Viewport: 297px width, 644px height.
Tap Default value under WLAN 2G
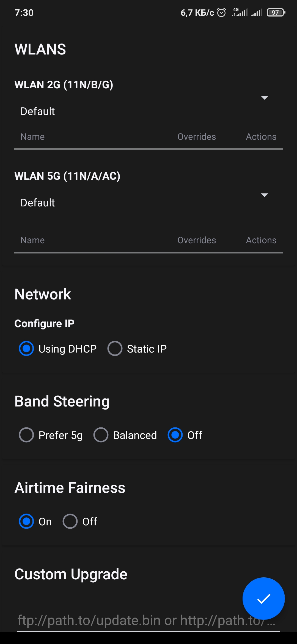(x=38, y=111)
